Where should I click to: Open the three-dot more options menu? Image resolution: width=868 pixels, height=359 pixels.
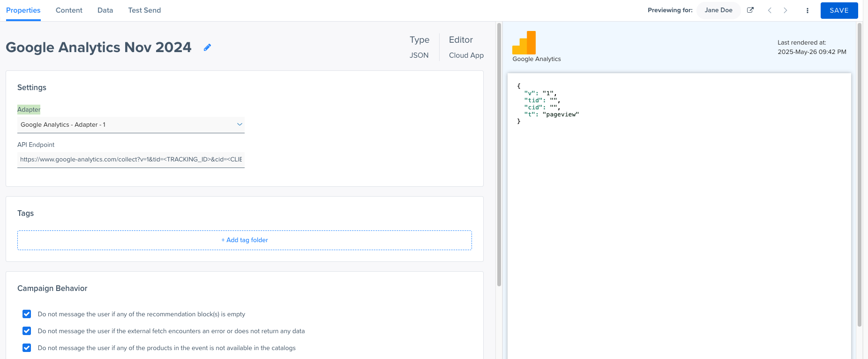(x=808, y=10)
